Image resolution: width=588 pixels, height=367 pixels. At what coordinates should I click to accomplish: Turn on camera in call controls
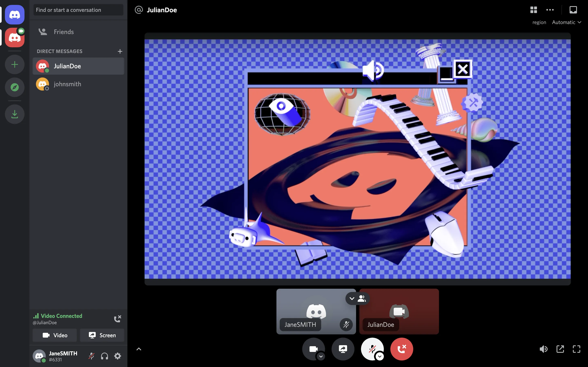(313, 349)
